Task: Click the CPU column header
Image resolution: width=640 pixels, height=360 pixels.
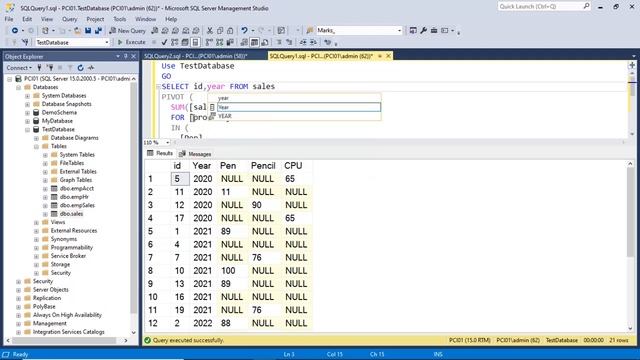Action: pyautogui.click(x=293, y=166)
